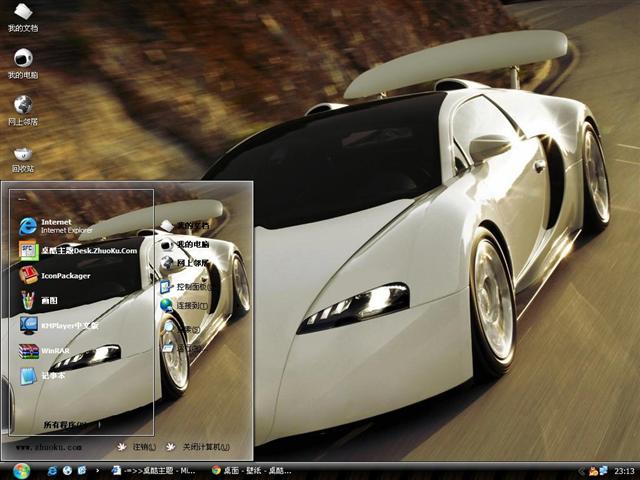Open the 网上邻居 desktop icon

coord(22,106)
